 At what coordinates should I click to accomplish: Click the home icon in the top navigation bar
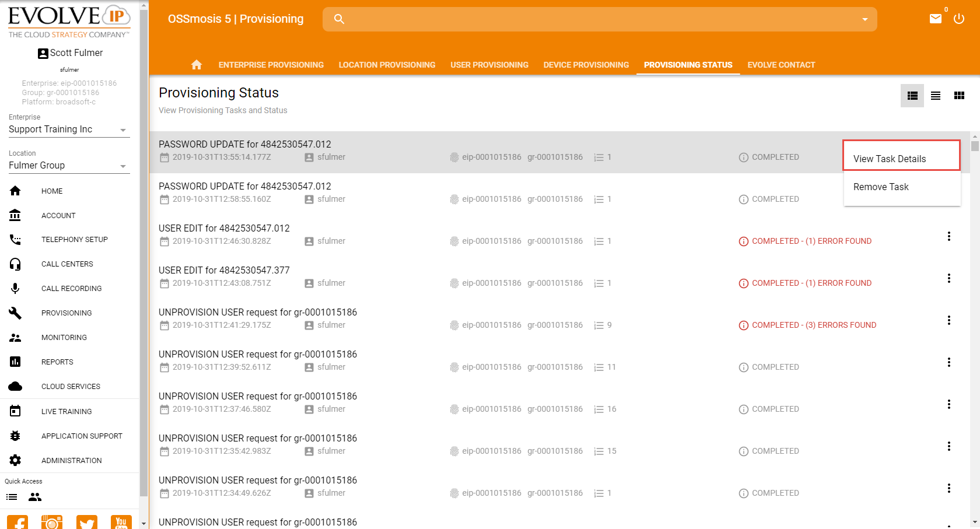[x=197, y=65]
